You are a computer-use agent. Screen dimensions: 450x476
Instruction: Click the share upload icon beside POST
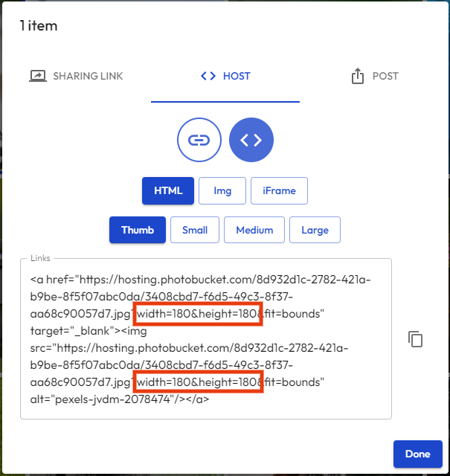coord(358,76)
